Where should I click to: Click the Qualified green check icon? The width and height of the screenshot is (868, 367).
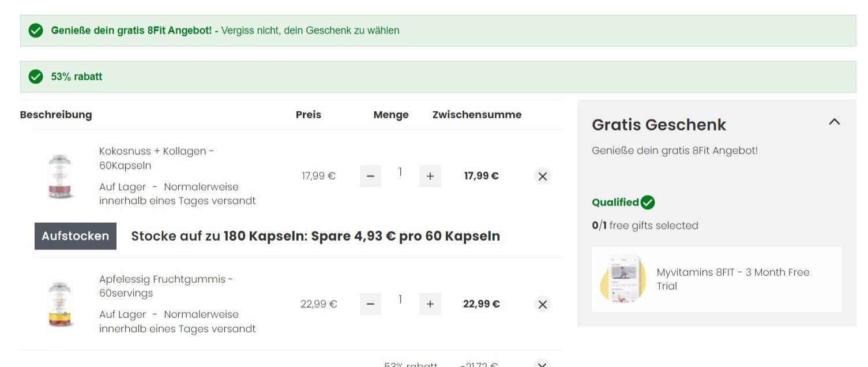point(648,203)
